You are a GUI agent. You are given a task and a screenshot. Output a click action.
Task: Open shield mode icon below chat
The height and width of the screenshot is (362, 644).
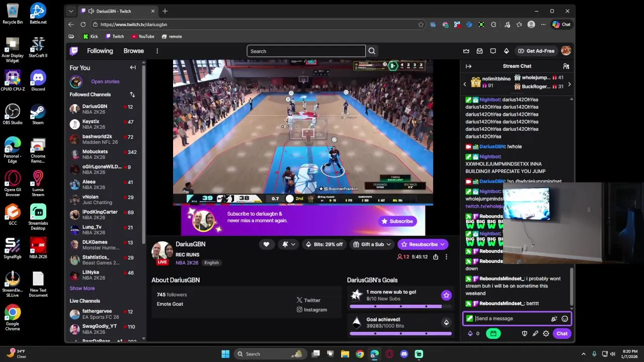524,333
